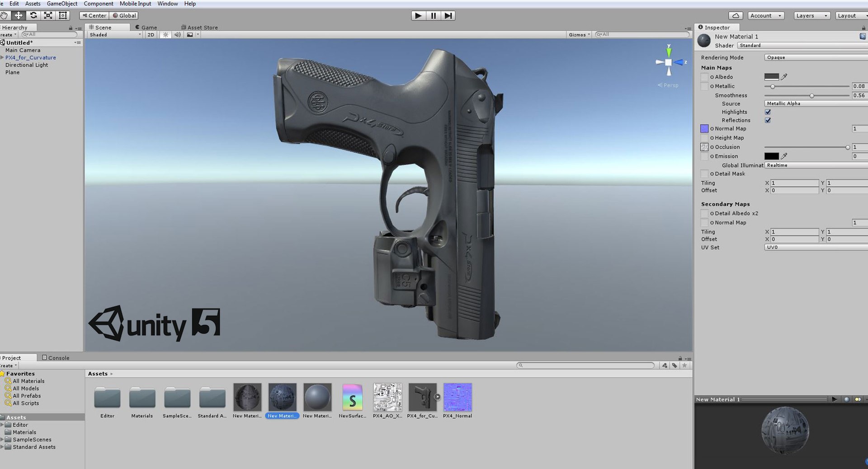Open the Gizmos dropdown

click(x=579, y=35)
